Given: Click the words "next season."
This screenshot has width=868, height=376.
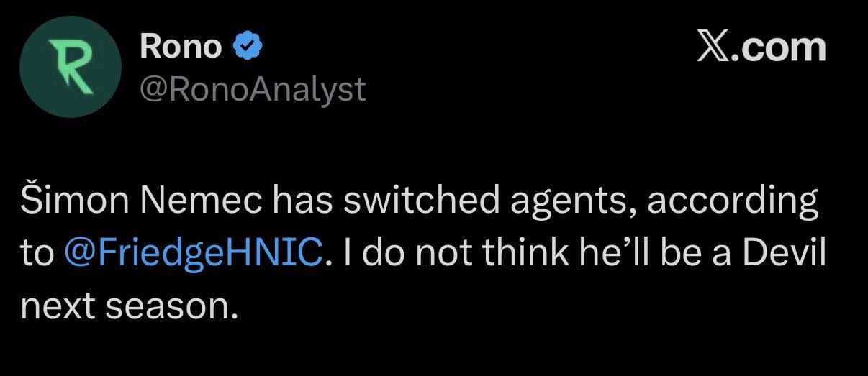Looking at the screenshot, I should (130, 306).
